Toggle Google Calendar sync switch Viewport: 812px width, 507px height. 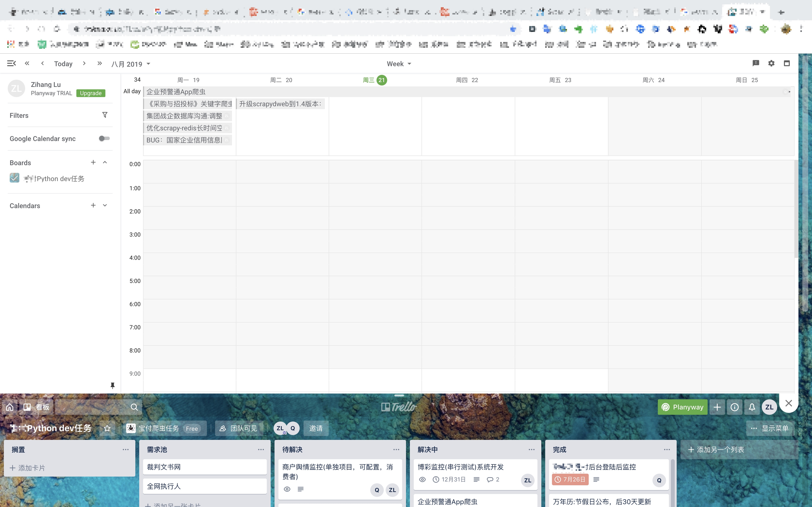click(x=104, y=138)
